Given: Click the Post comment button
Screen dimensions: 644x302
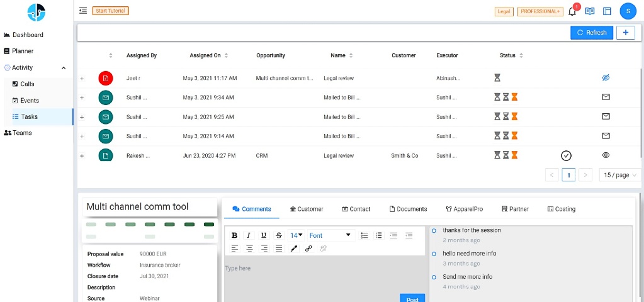Looking at the screenshot, I should coord(412,298).
